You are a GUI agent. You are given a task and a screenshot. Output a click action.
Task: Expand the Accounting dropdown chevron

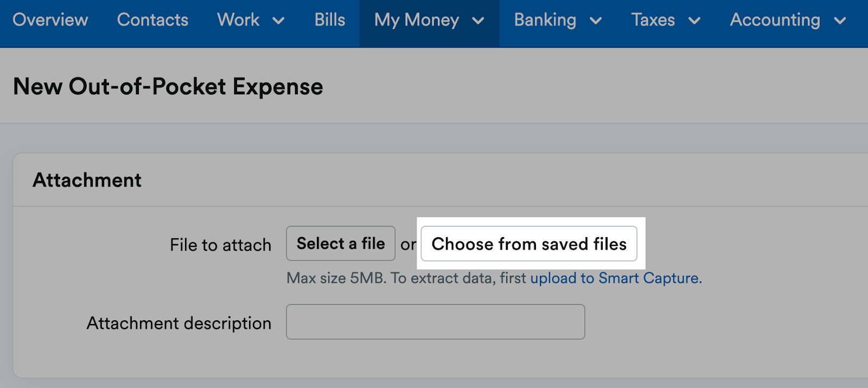[839, 22]
